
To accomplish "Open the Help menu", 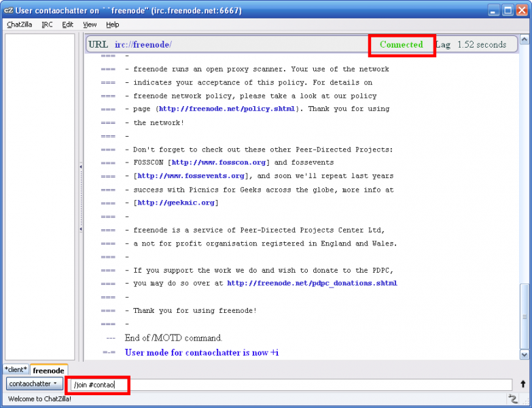I will point(112,24).
